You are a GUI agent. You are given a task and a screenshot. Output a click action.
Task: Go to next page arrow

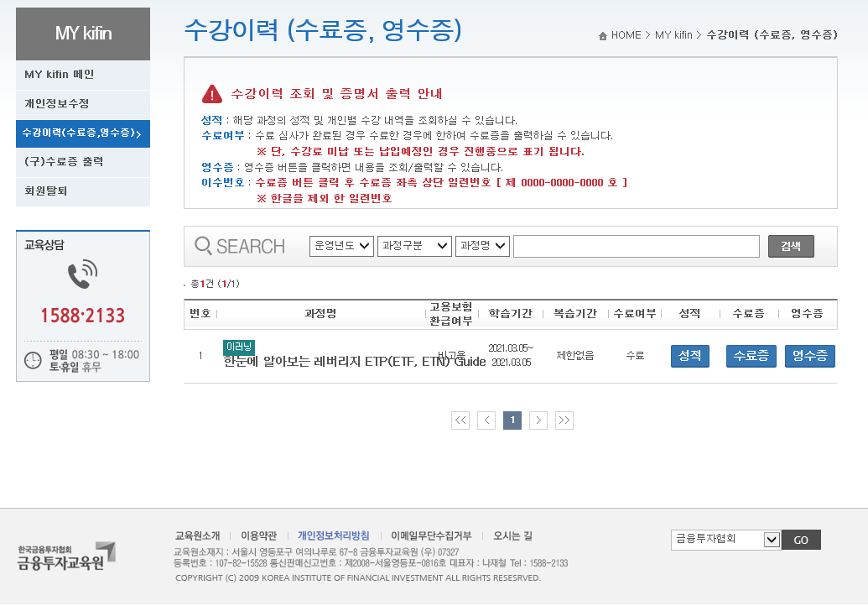pos(538,421)
